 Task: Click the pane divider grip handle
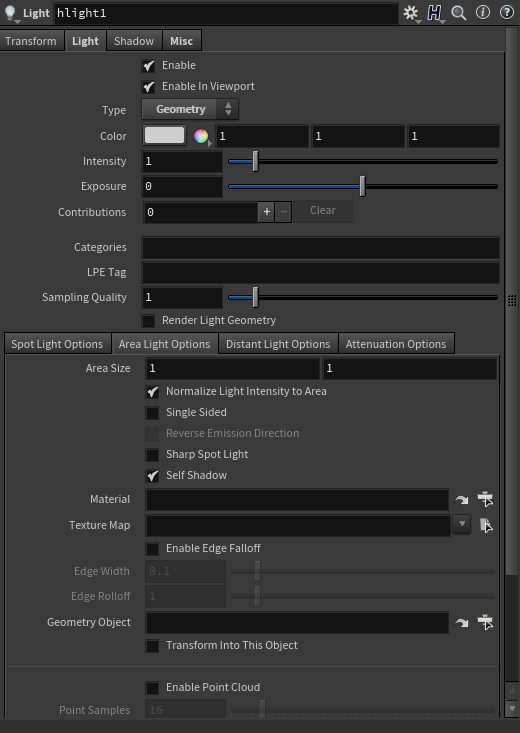pyautogui.click(x=512, y=300)
